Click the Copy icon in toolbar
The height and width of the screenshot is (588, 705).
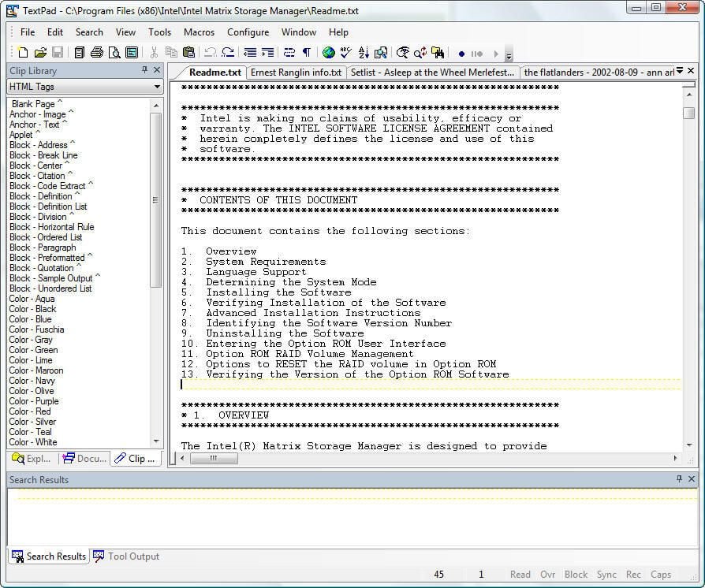171,53
